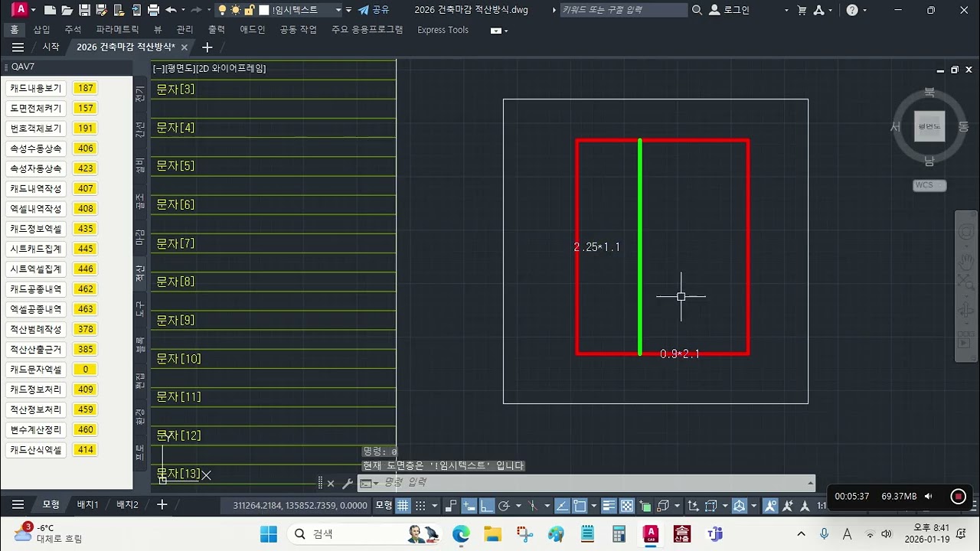This screenshot has width=980, height=551.
Task: Open the hamburger menu beside 시작 tab
Action: 18,47
